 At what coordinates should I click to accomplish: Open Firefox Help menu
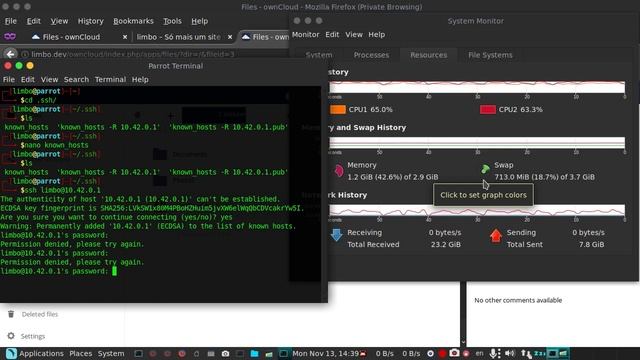click(x=200, y=21)
